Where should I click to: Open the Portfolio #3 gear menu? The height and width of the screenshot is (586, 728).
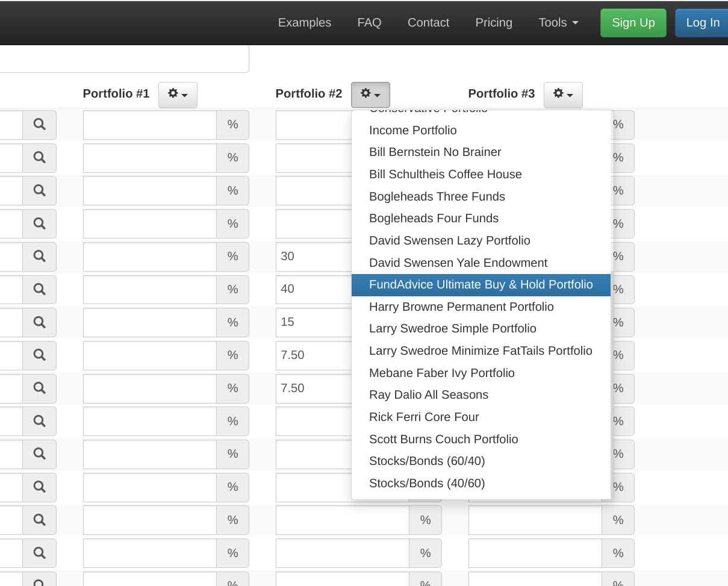click(563, 95)
